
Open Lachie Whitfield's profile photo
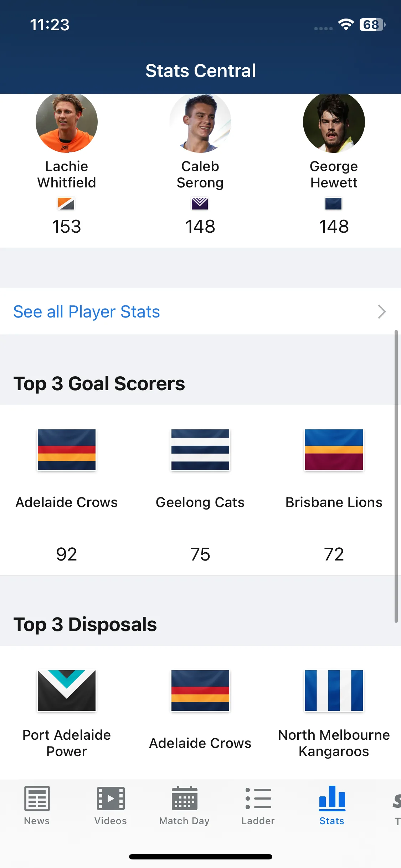67,123
